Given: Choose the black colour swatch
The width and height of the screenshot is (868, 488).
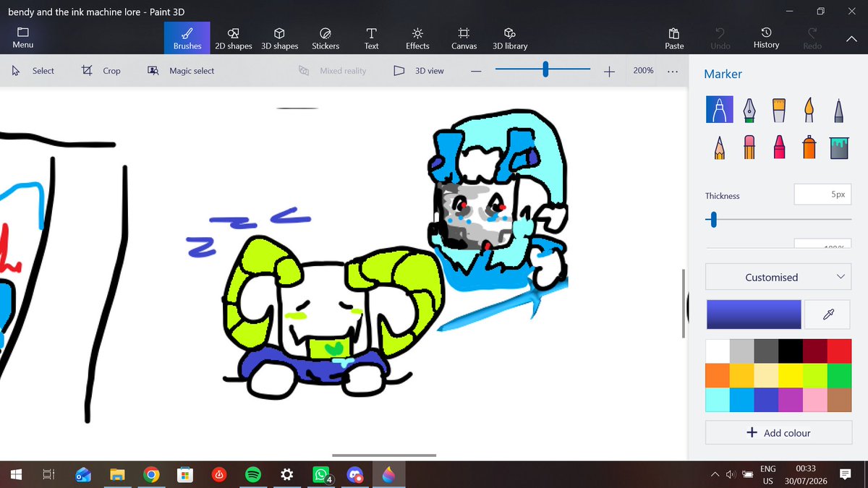Looking at the screenshot, I should pos(791,351).
